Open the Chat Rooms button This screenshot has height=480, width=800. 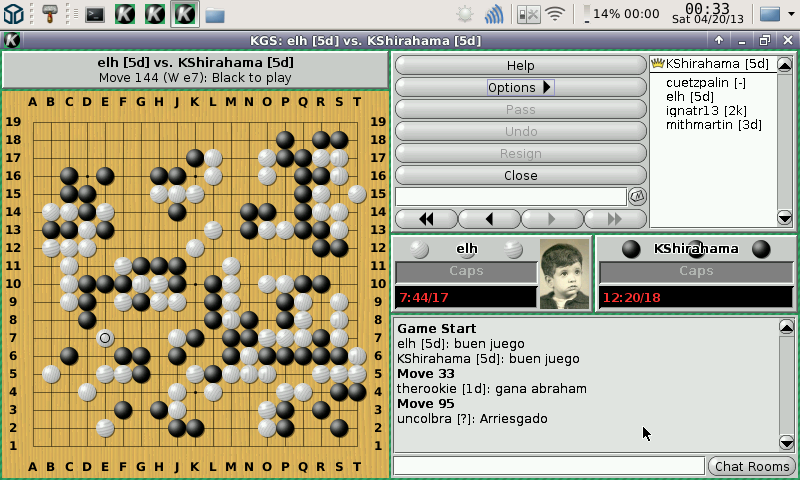coord(752,466)
